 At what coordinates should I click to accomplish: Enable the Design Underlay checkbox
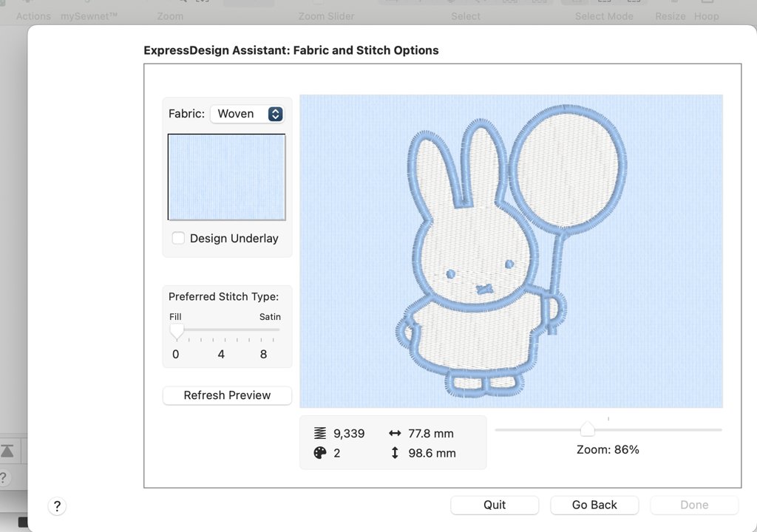click(x=178, y=238)
